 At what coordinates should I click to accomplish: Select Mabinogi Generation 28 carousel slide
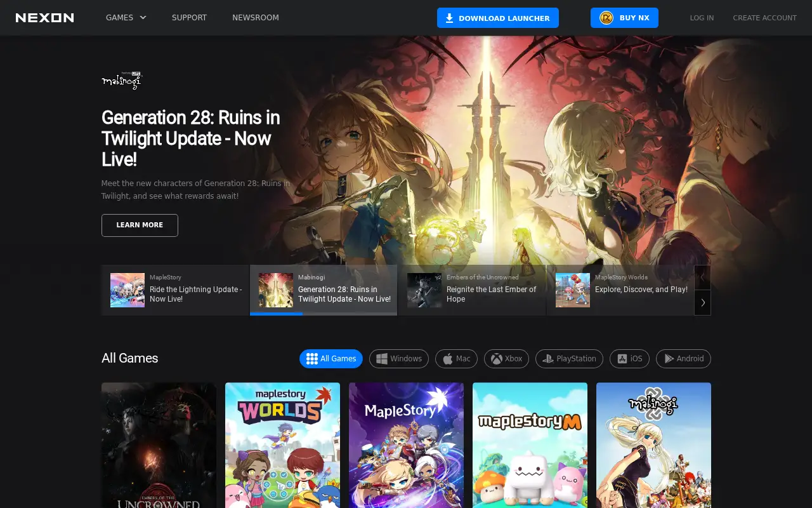324,290
